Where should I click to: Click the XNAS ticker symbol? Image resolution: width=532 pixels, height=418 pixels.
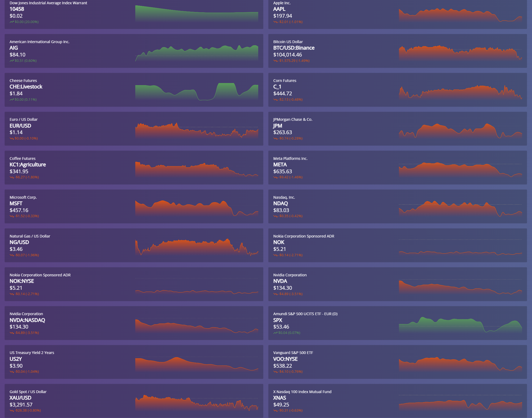[x=279, y=398]
